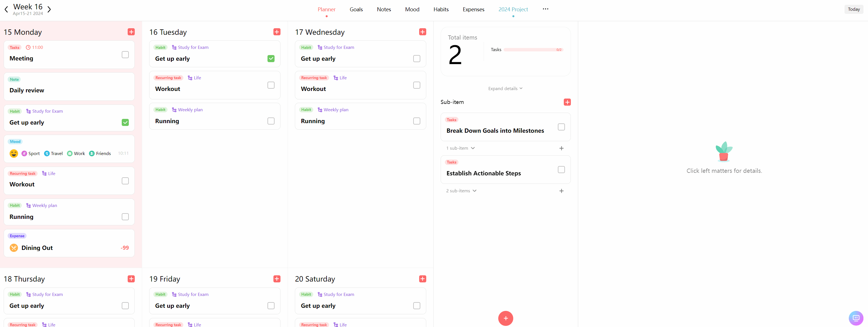
Task: Add sub-item under Break Down Goals
Action: pos(561,148)
